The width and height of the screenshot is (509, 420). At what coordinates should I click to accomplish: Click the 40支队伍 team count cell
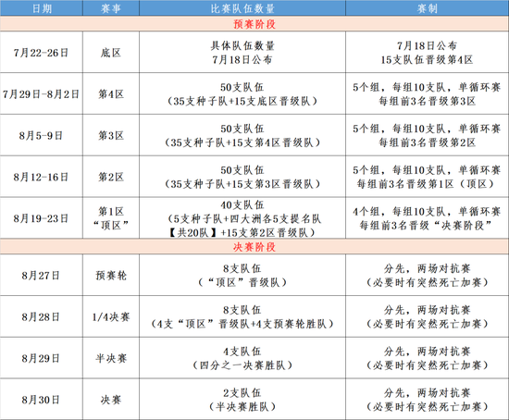coord(242,217)
